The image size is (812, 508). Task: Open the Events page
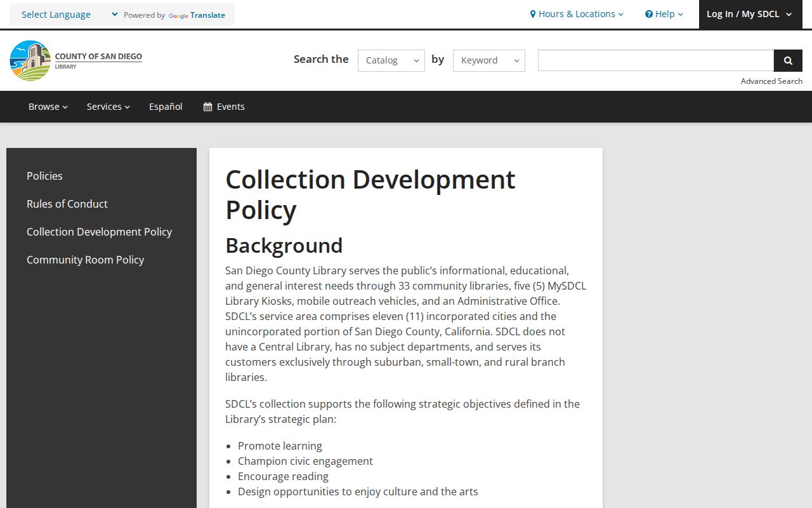pyautogui.click(x=224, y=107)
